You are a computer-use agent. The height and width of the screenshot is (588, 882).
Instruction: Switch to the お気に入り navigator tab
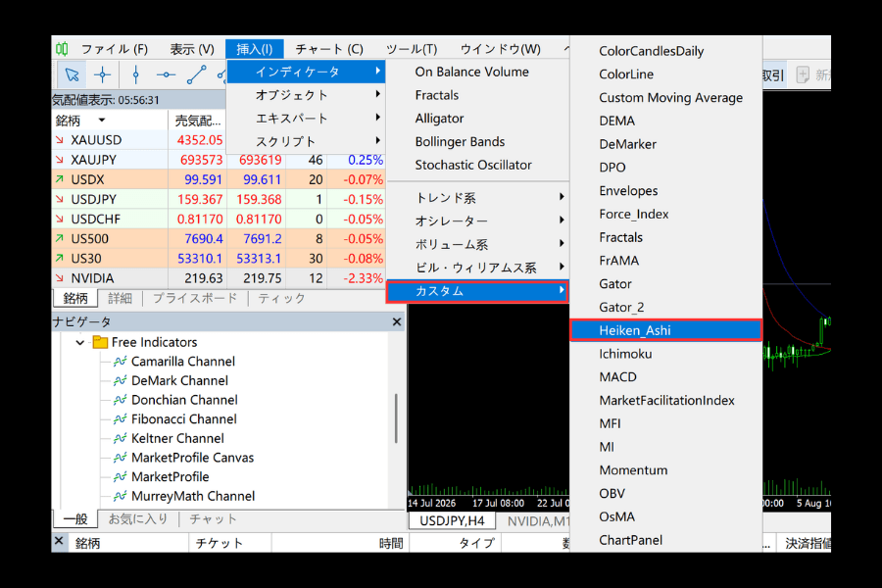pos(138,518)
